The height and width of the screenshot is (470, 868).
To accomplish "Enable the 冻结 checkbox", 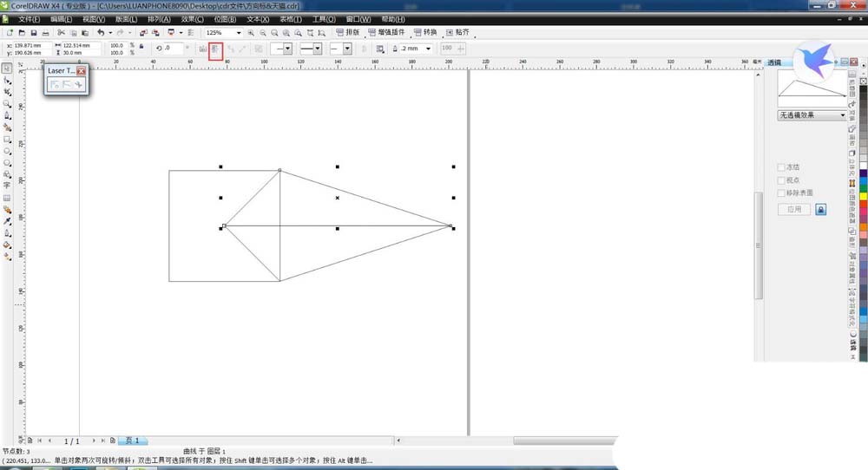I will click(782, 167).
